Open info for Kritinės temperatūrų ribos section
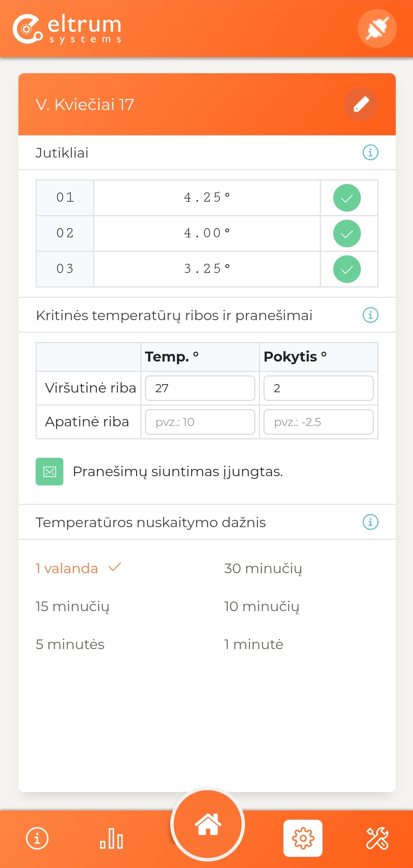This screenshot has height=868, width=413. 370,315
